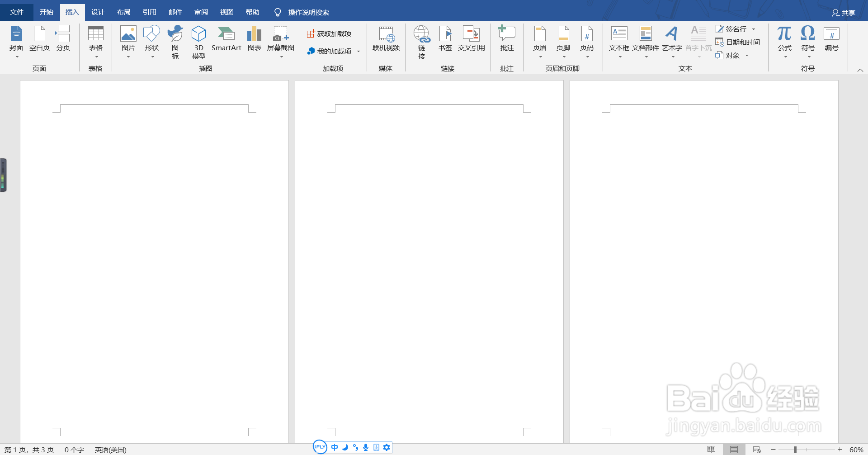Switch to the Help (帮助) tab
Image resolution: width=868 pixels, height=455 pixels.
(252, 12)
